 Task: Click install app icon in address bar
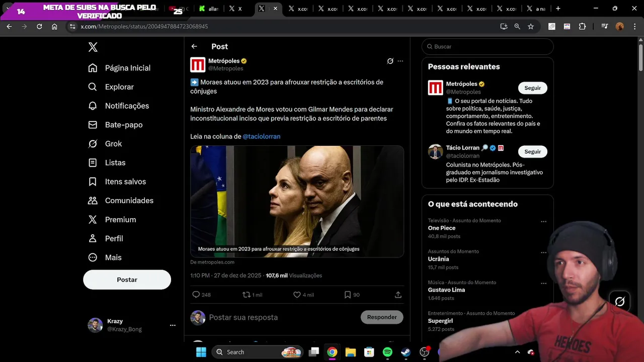click(504, 26)
